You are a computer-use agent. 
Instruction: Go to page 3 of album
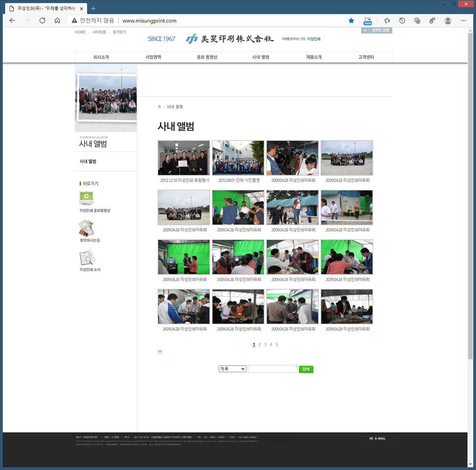coord(265,345)
